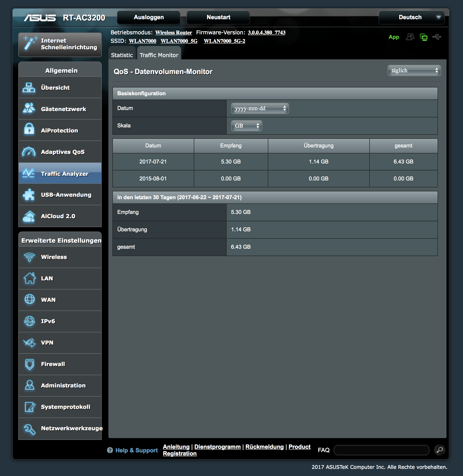The height and width of the screenshot is (476, 463).
Task: Open the yyyy-mm-dd date format dropdown
Action: (x=260, y=108)
